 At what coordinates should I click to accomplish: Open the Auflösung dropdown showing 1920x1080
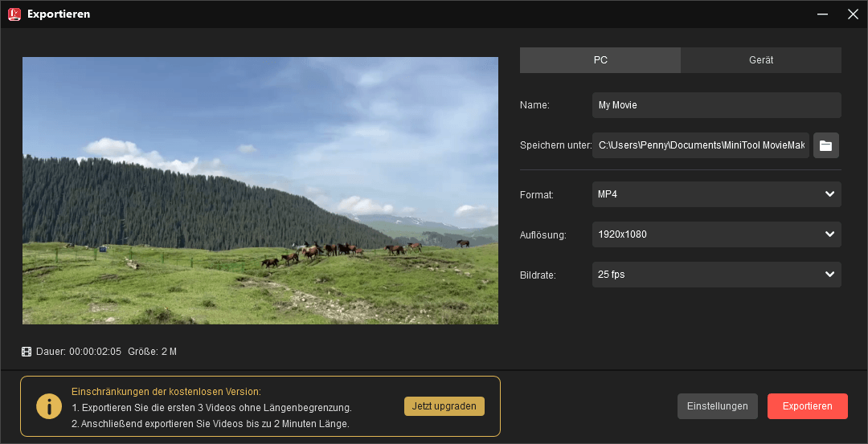pyautogui.click(x=717, y=234)
